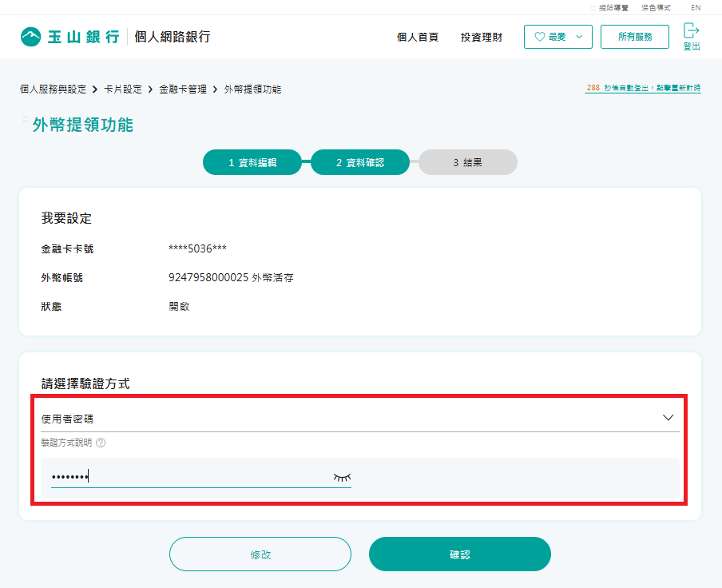This screenshot has height=588, width=722.
Task: Click the logout icon 登出
Action: pyautogui.click(x=691, y=37)
